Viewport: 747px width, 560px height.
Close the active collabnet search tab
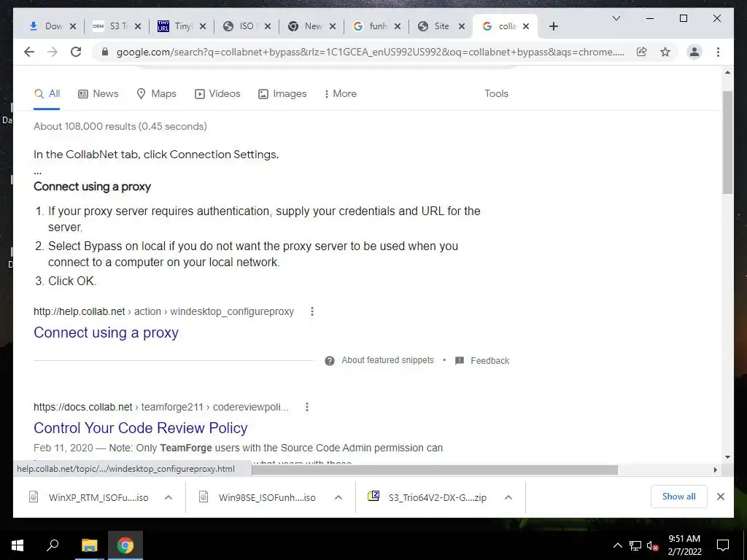click(526, 26)
